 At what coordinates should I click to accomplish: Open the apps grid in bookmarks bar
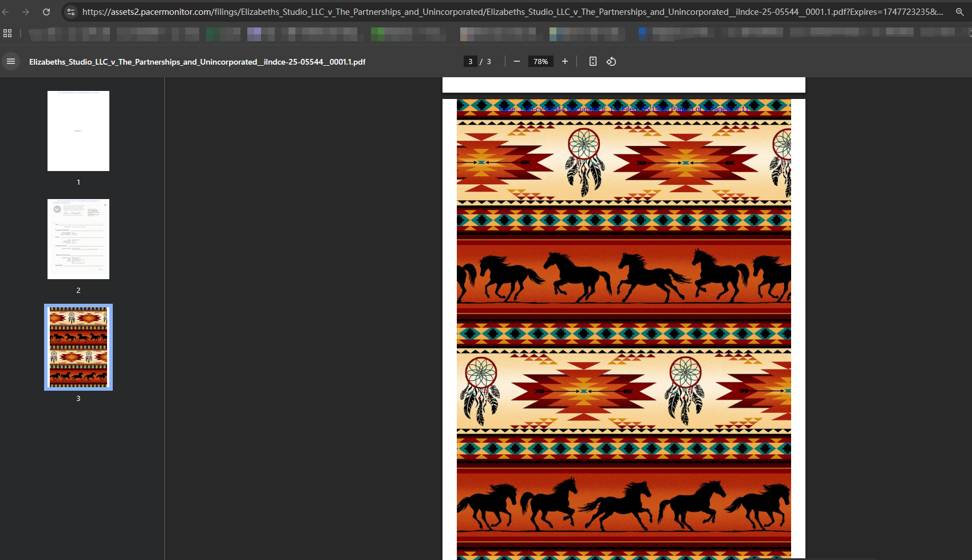7,34
